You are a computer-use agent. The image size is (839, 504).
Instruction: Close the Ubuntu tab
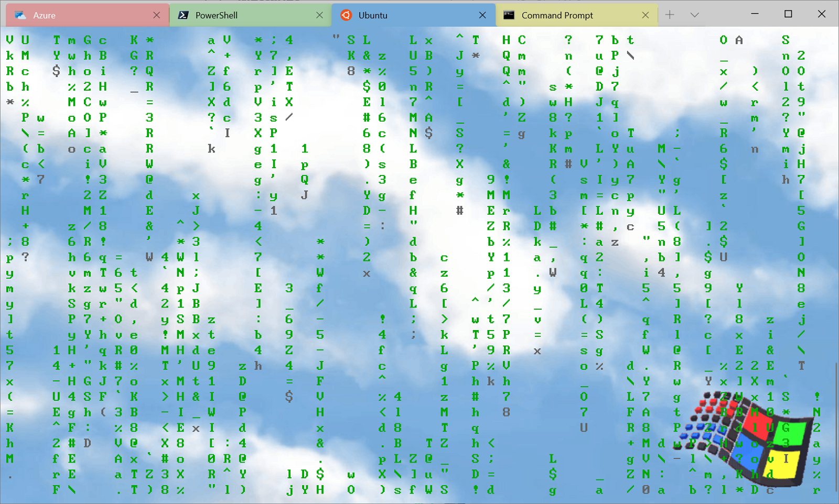point(482,15)
